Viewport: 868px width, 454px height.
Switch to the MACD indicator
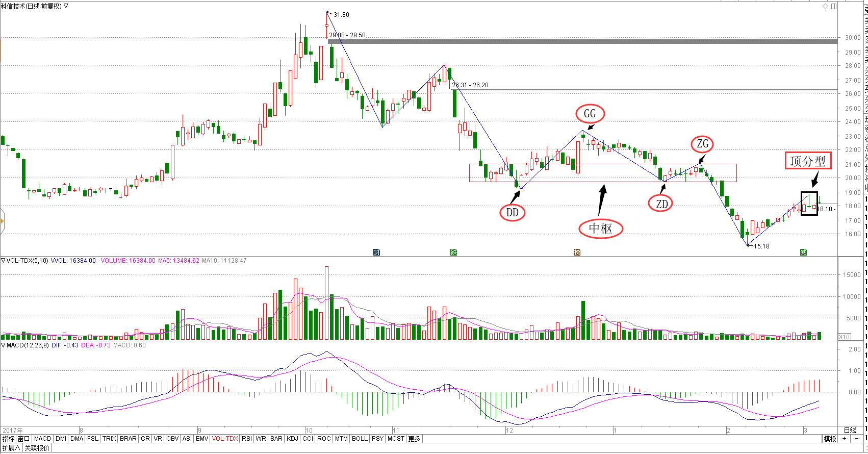43,439
